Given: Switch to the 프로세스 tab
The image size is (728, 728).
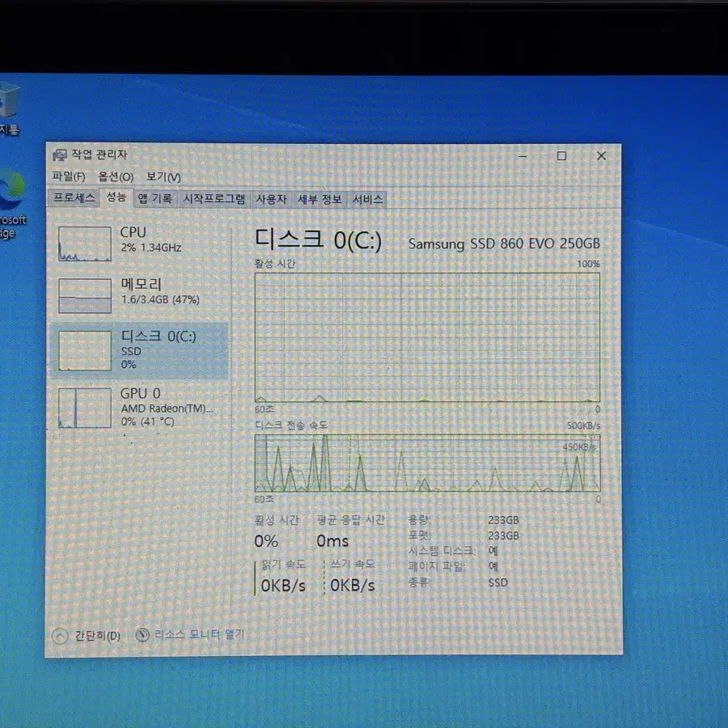Looking at the screenshot, I should (74, 198).
